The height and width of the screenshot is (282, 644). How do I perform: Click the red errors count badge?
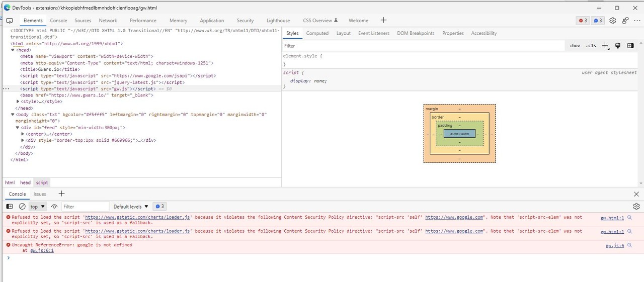[x=583, y=21]
